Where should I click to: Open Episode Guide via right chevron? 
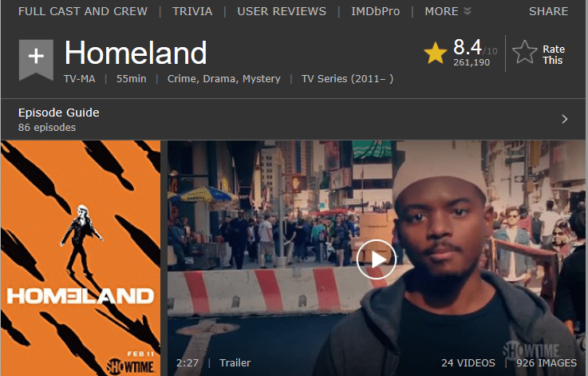pos(564,119)
